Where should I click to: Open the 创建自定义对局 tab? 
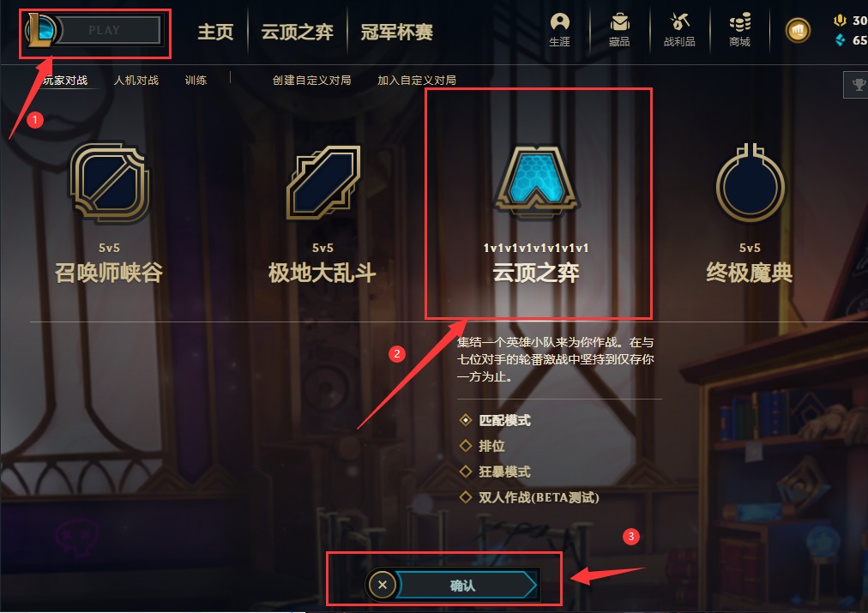click(x=311, y=81)
